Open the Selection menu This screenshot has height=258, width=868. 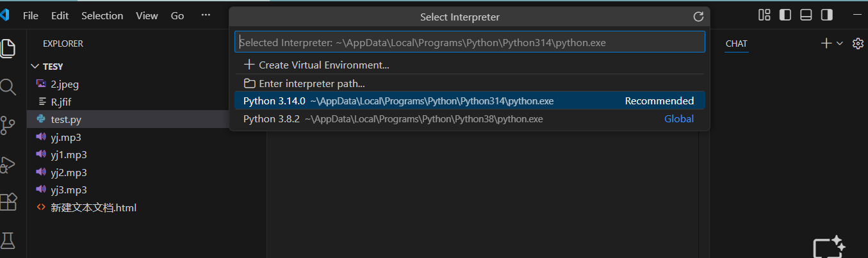click(102, 15)
